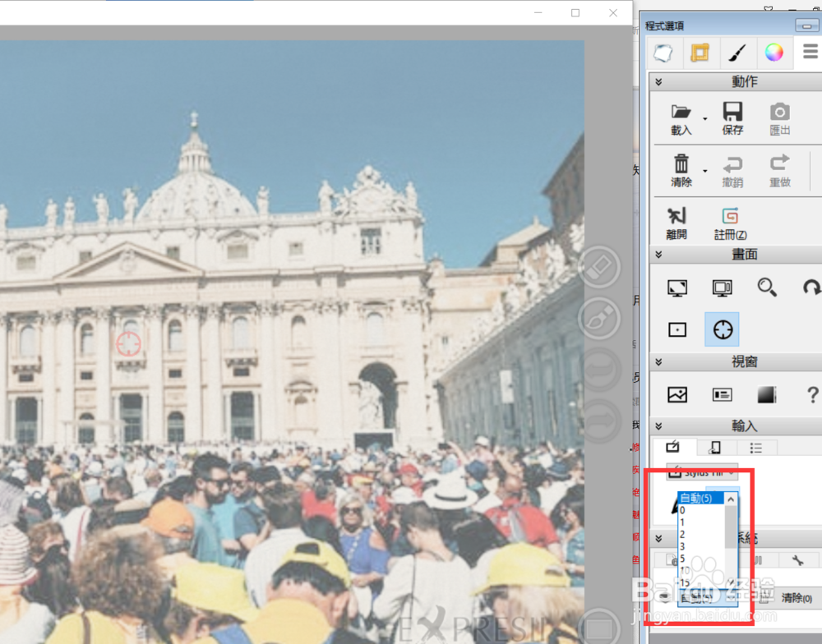Collapse the 輸入 section
Image resolution: width=822 pixels, height=644 pixels.
pyautogui.click(x=659, y=426)
